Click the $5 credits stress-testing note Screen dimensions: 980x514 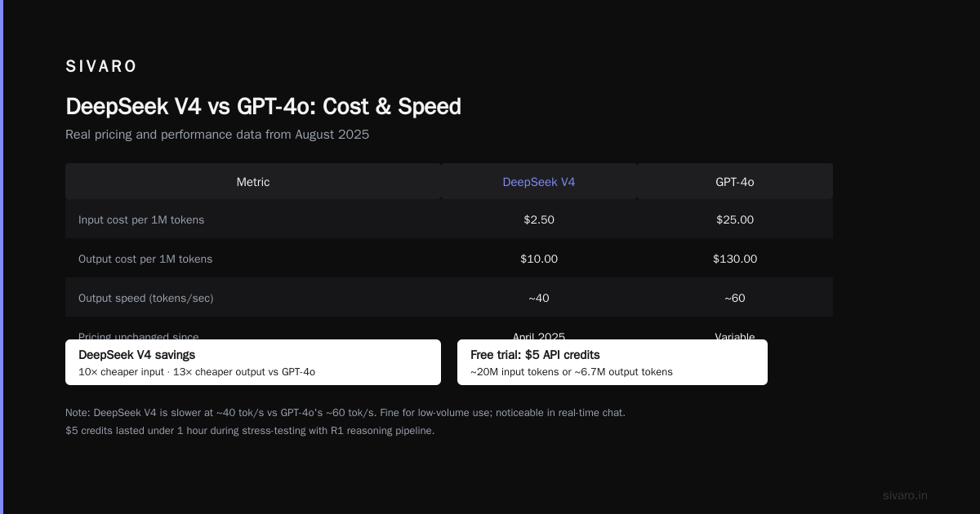click(x=250, y=431)
